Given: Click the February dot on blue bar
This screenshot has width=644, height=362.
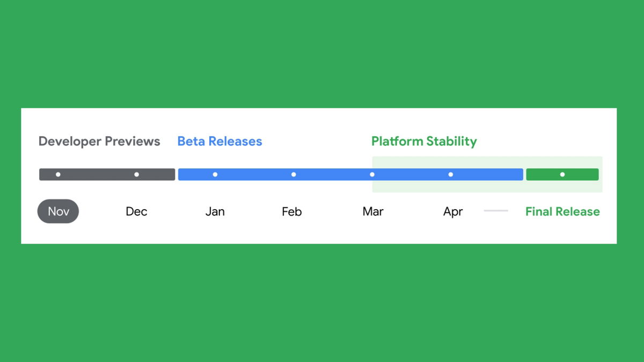Looking at the screenshot, I should tap(294, 174).
